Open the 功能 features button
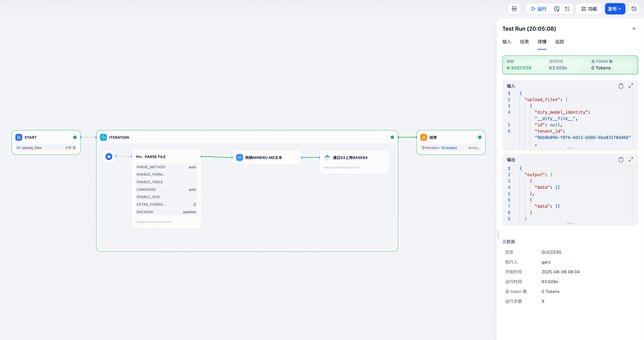Screen dimensions: 644x340 pos(589,9)
